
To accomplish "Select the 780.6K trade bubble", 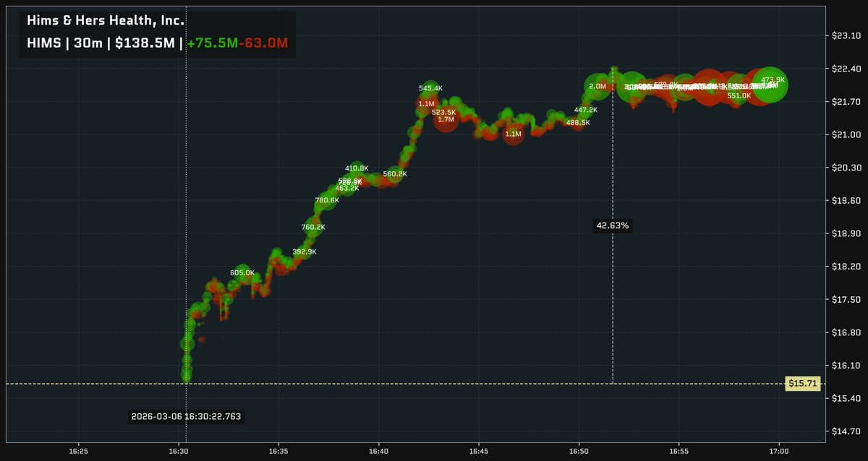I will (327, 200).
